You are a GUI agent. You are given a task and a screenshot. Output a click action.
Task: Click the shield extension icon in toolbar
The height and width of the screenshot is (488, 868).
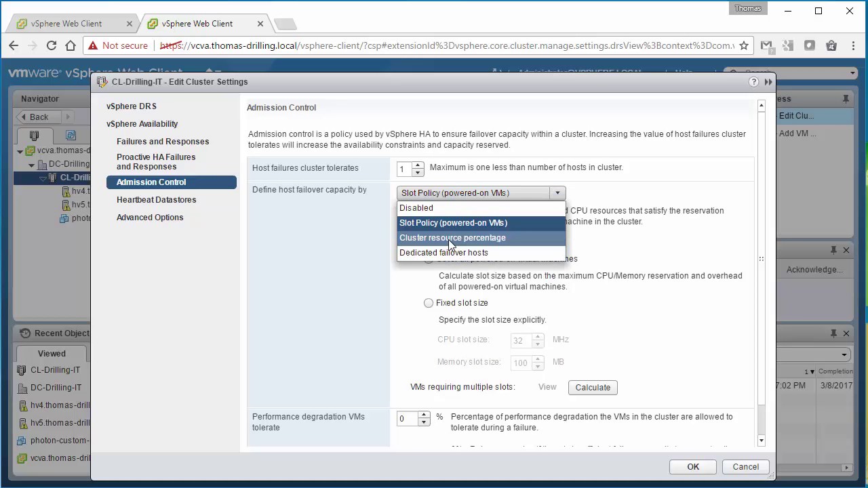(810, 45)
